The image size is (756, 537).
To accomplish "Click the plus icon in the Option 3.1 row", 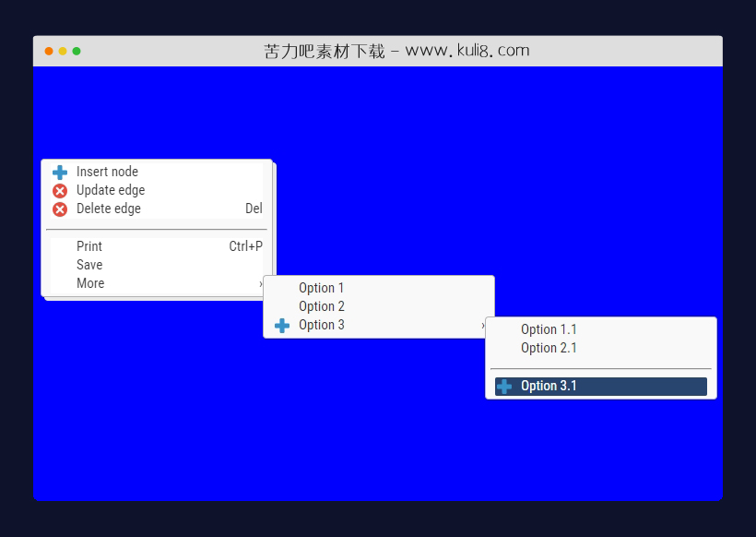I will [504, 387].
